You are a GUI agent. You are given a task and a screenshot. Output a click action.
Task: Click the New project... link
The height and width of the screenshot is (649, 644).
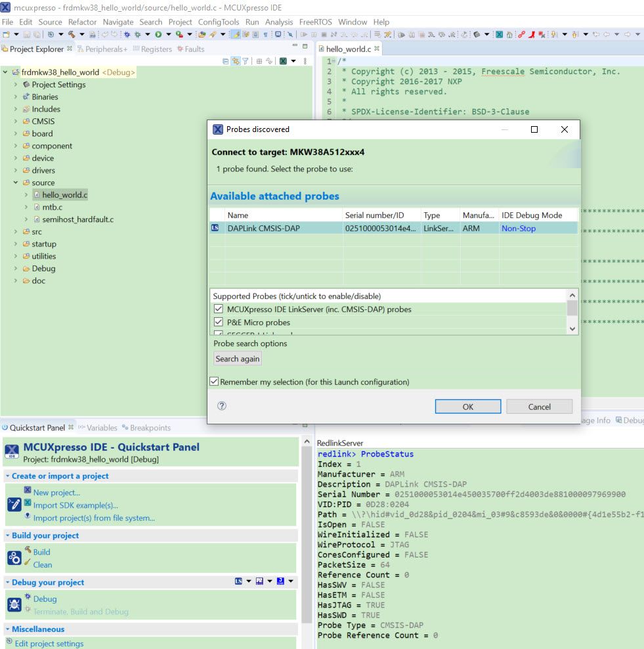56,493
